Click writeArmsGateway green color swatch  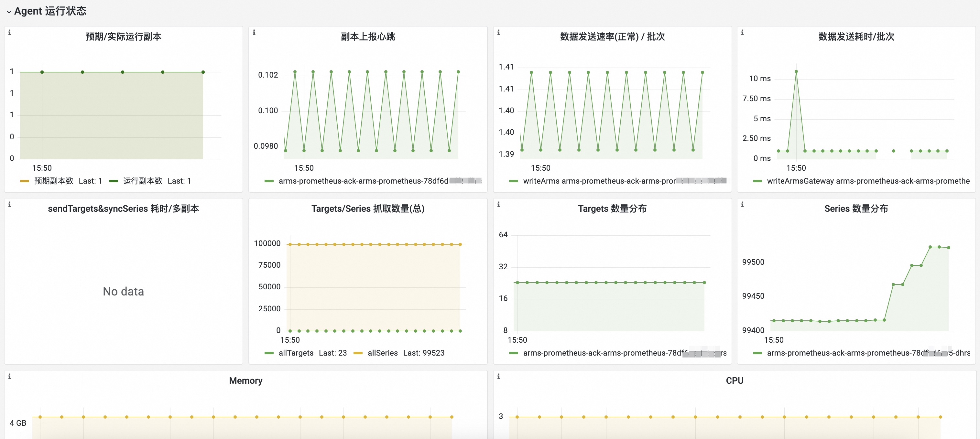click(x=757, y=181)
